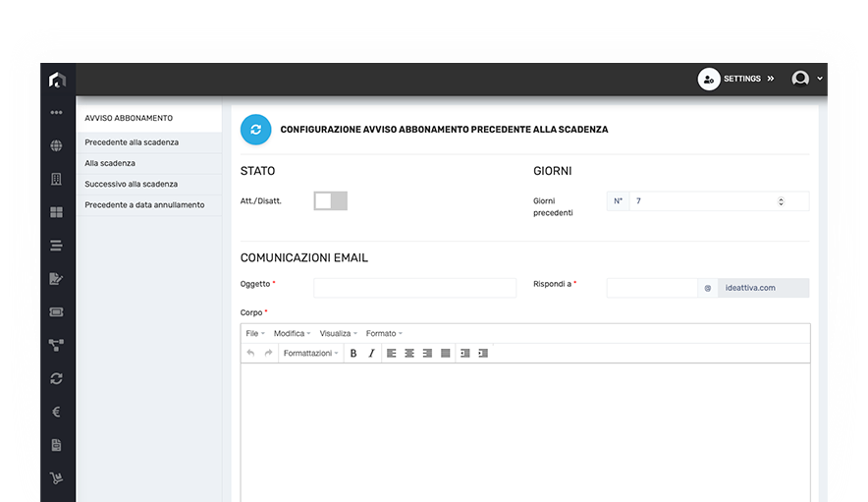Screen dimensions: 868x502
Task: Click the globe icon in left sidebar
Action: pos(57,146)
